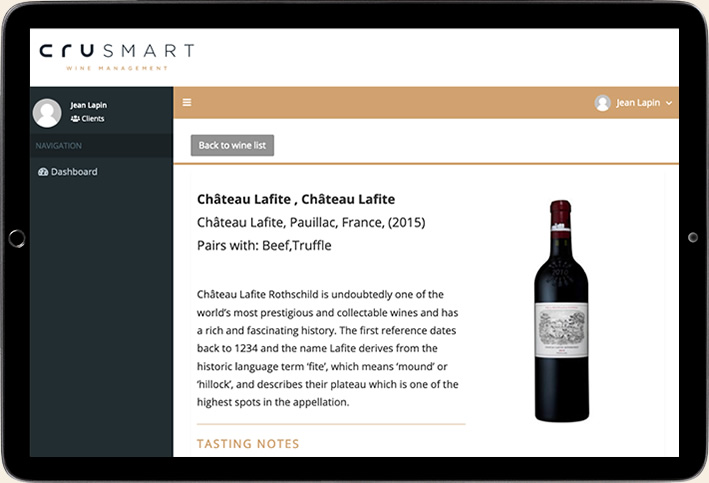
Task: Click the Château Lafite wine title
Action: point(296,200)
